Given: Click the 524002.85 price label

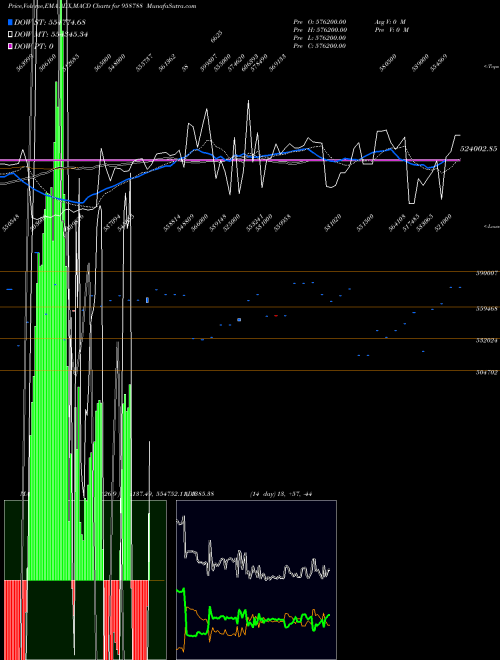Looking at the screenshot, I should point(479,149).
